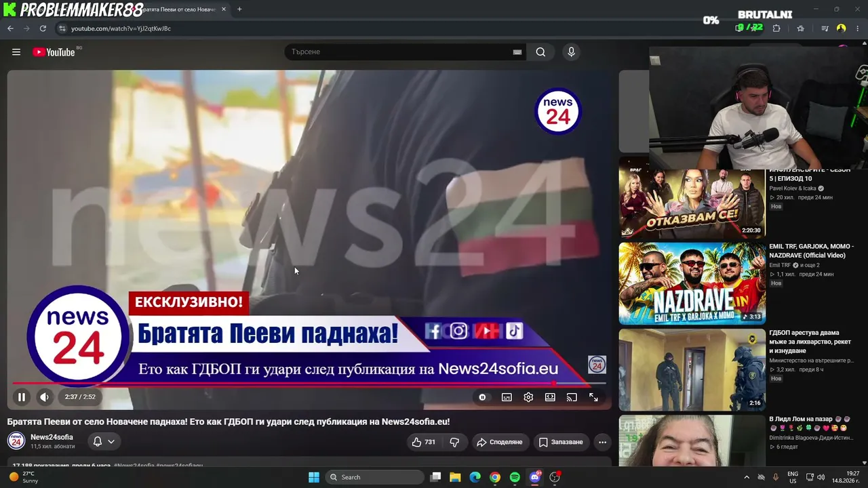Screen dimensions: 868x488
Task: Launch Microsoft Edge from the taskbar
Action: tap(475, 477)
